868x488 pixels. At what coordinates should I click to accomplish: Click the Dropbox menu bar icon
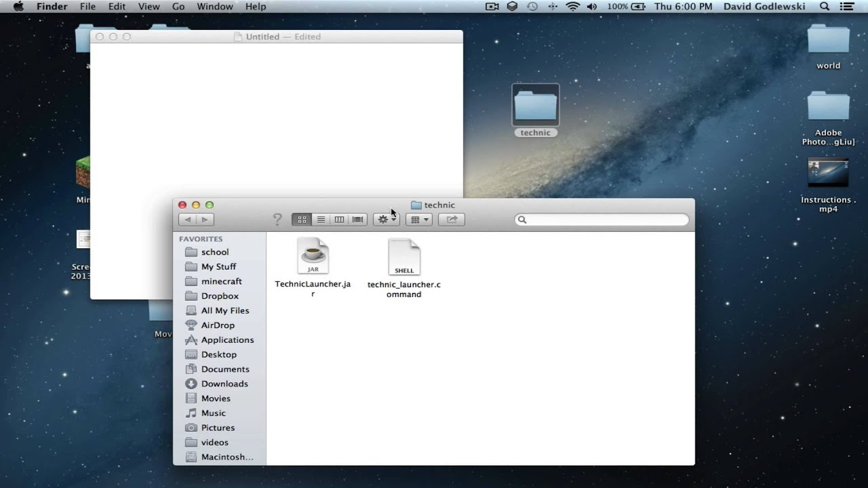point(513,6)
